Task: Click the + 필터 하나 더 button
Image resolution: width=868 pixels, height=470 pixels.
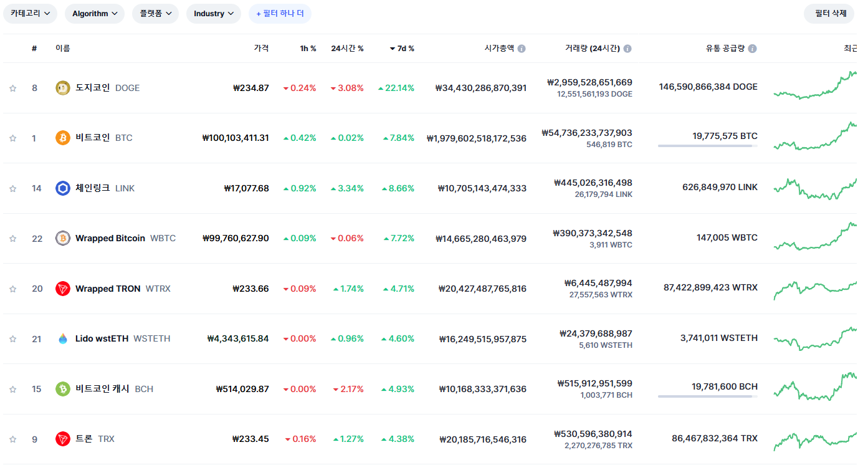Action: [280, 14]
